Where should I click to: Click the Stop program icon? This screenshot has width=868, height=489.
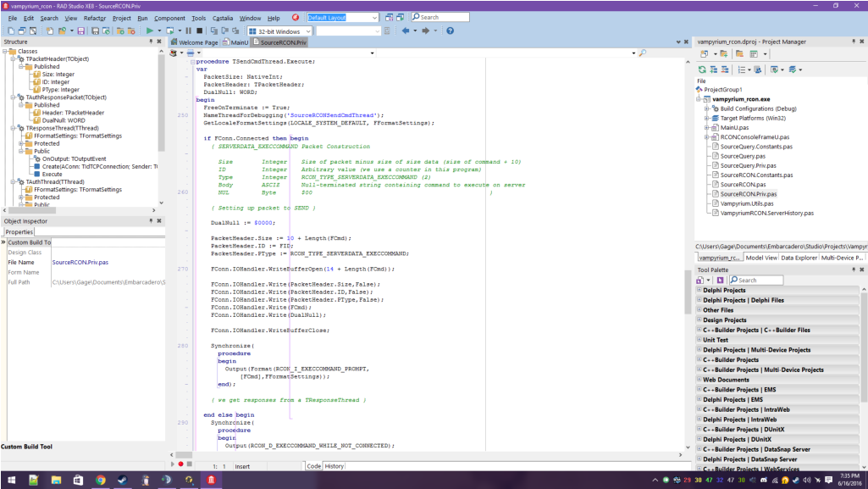tap(199, 31)
